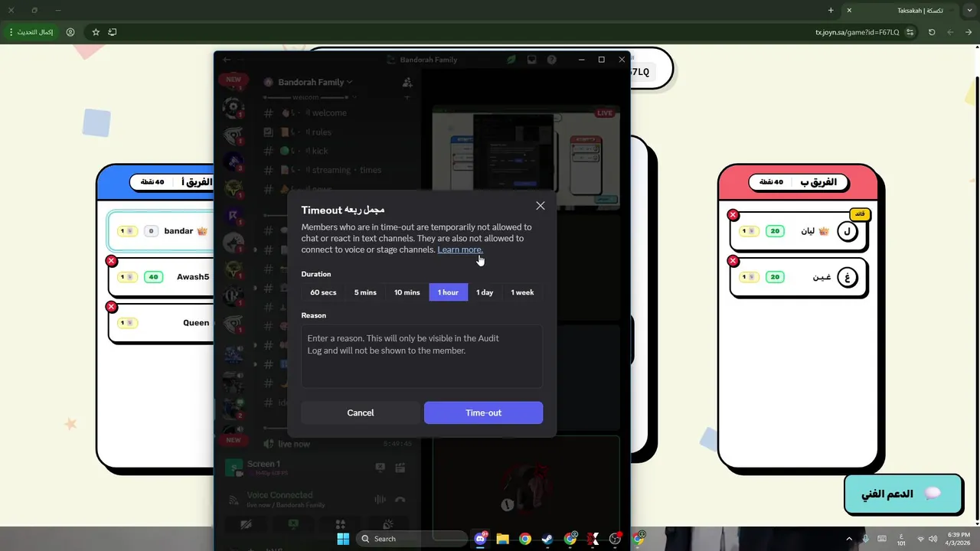Click the browser address bar URL
Image resolution: width=980 pixels, height=551 pixels.
(x=857, y=32)
